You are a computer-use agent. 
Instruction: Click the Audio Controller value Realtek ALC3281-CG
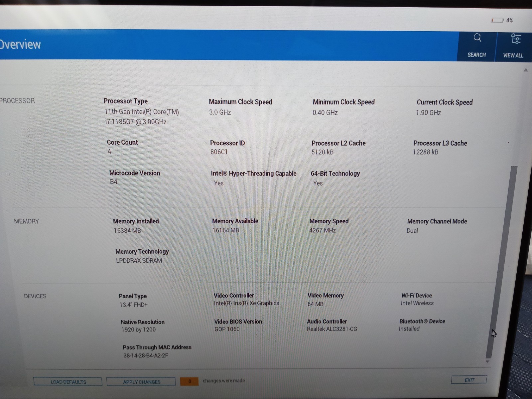[332, 329]
